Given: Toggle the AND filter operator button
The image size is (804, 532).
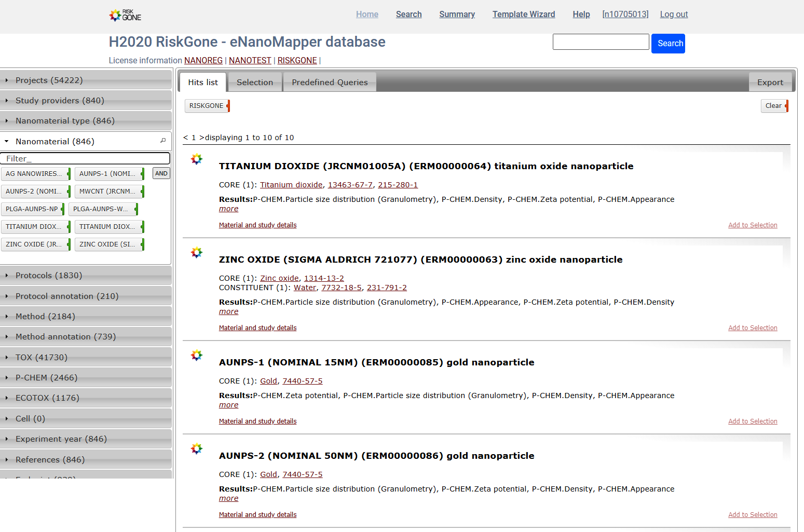Looking at the screenshot, I should [161, 173].
